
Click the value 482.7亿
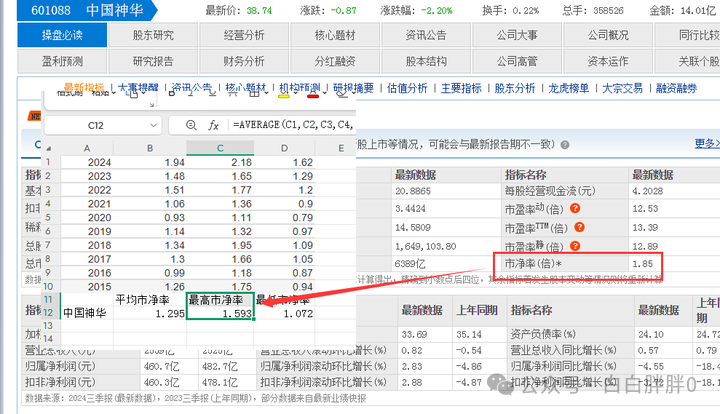218,366
